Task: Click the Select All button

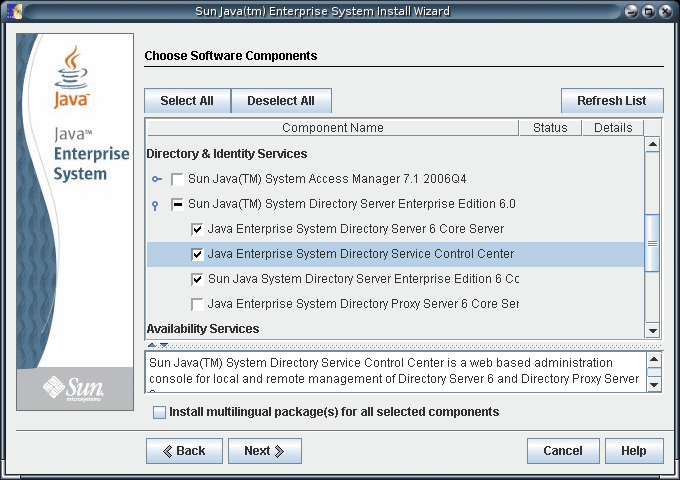Action: pos(187,101)
